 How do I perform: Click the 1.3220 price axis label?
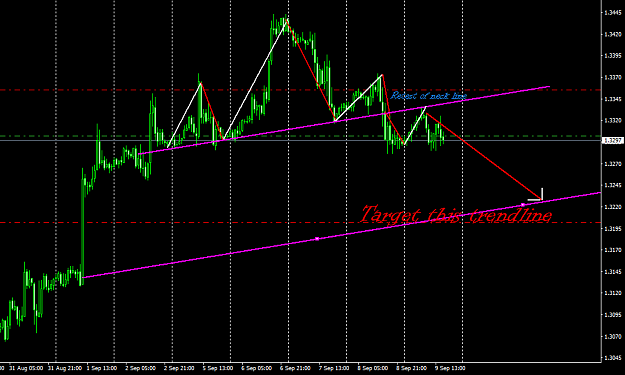click(613, 207)
